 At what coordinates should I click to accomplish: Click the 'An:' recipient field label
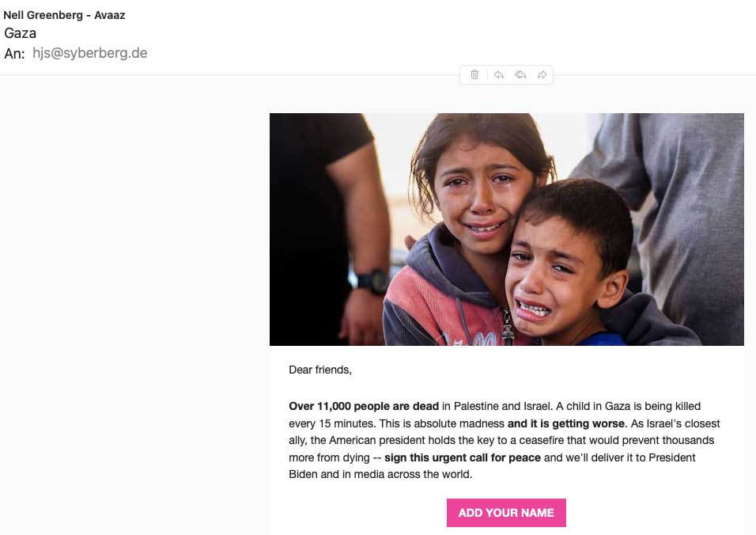click(14, 54)
